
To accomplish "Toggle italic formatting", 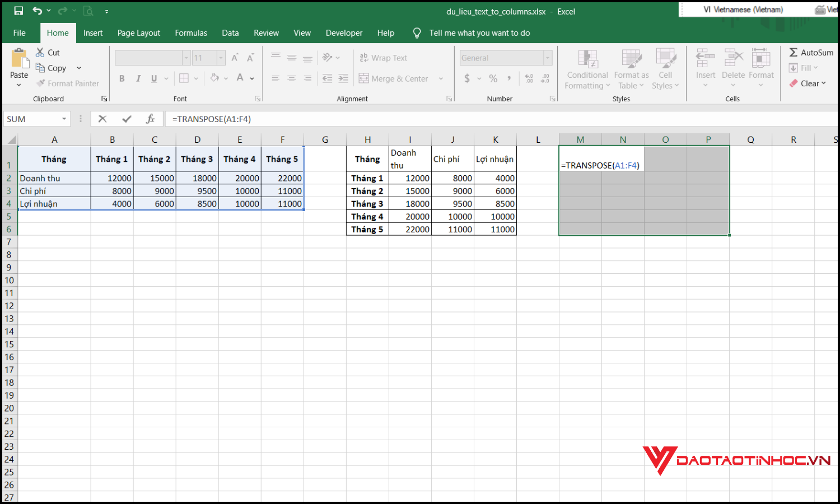I will click(x=138, y=78).
